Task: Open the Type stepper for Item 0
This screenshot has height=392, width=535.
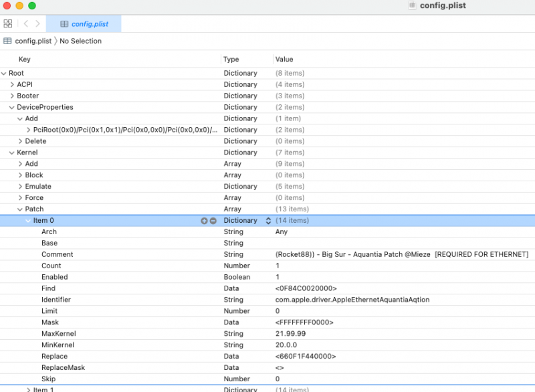Action: pyautogui.click(x=268, y=221)
